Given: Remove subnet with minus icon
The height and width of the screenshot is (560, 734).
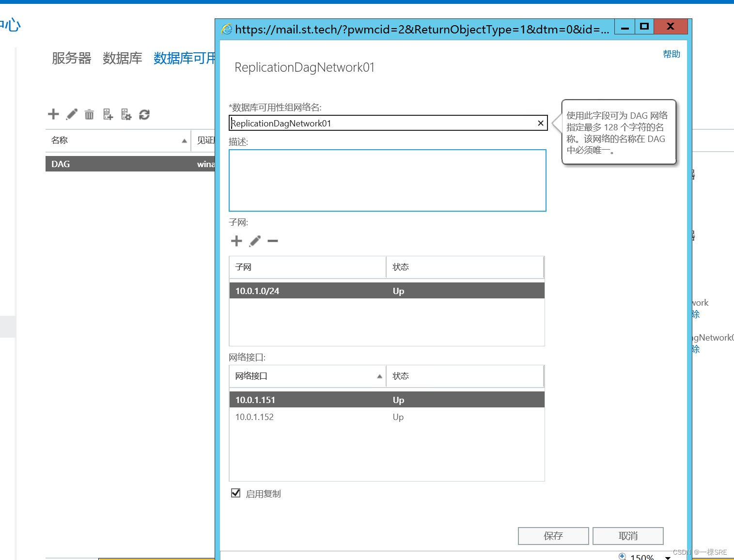Looking at the screenshot, I should pos(273,241).
